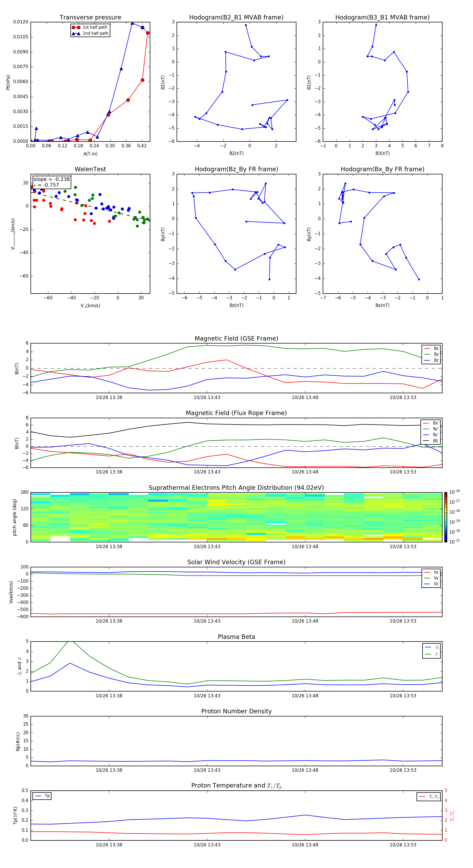Viewport: 473px width, 868px height.
Task: Click the 'Bz(nT)' x-axis label
Action: [x=236, y=305]
